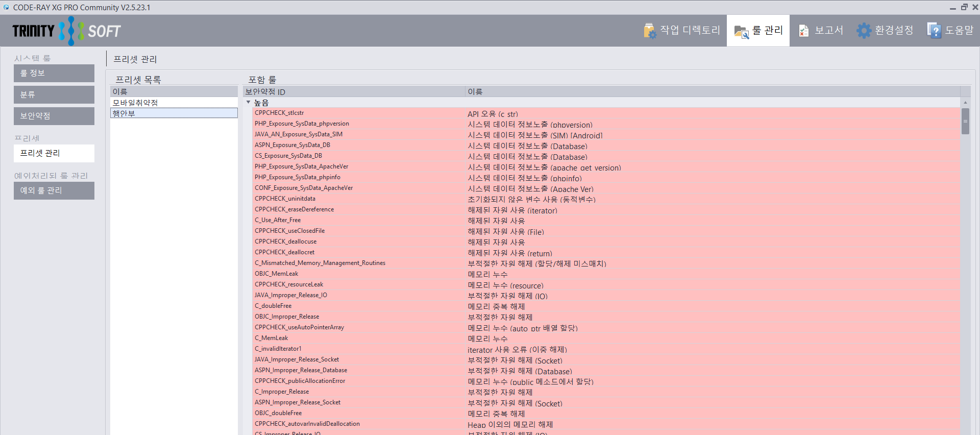The image size is (980, 435).
Task: Select 프리셋 관리 in the sidebar
Action: click(54, 153)
